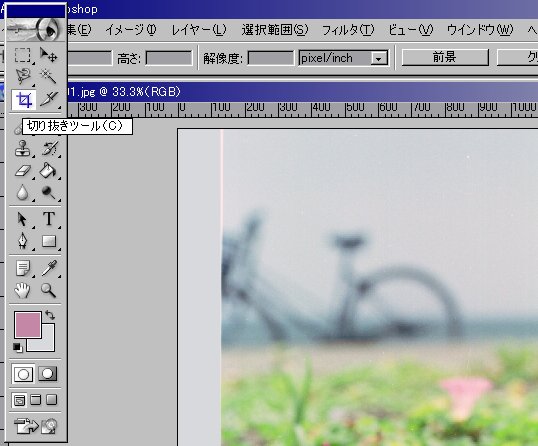The height and width of the screenshot is (446, 538).
Task: Select the Paint Bucket tool
Action: pyautogui.click(x=48, y=171)
